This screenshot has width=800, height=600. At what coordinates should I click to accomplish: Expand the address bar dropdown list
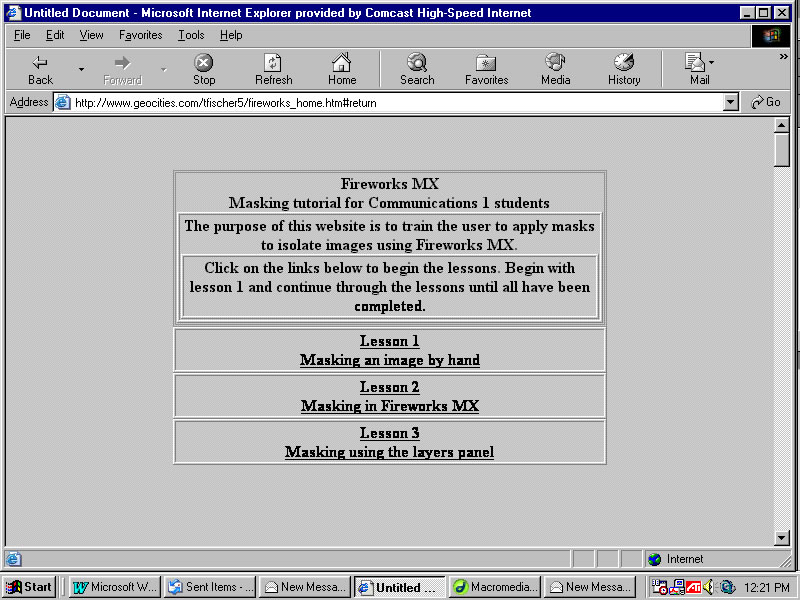pos(731,103)
